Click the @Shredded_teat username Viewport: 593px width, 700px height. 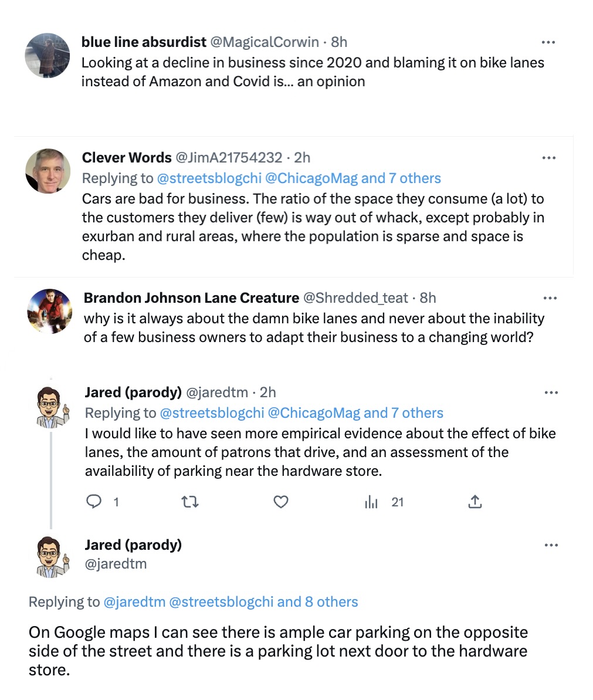click(355, 298)
